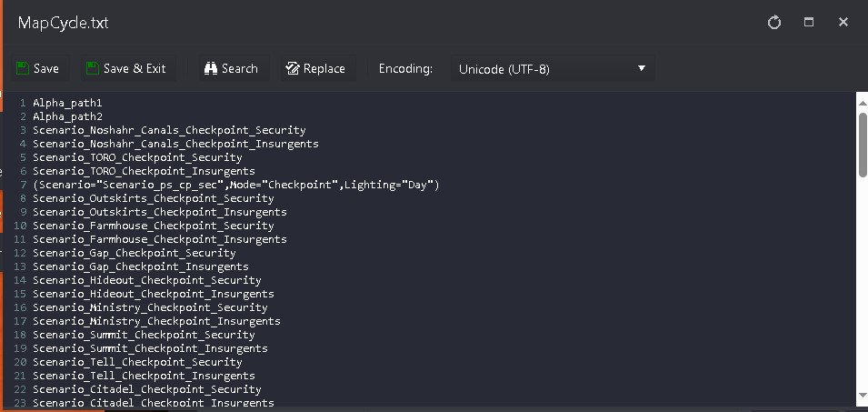Image resolution: width=868 pixels, height=412 pixels.
Task: Click Scenario_TORO_Checkpoint_Security line
Action: tap(137, 157)
